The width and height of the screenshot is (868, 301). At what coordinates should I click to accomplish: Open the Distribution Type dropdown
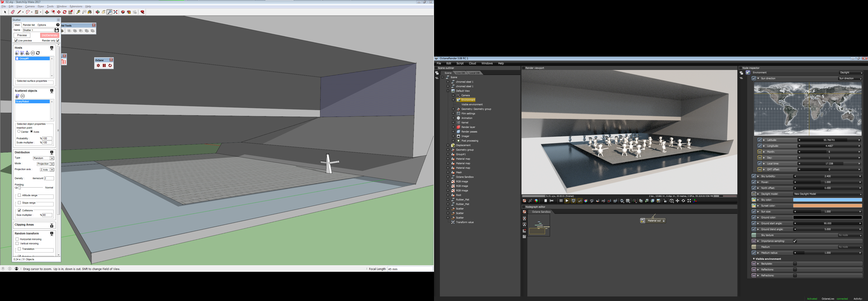[x=43, y=158]
